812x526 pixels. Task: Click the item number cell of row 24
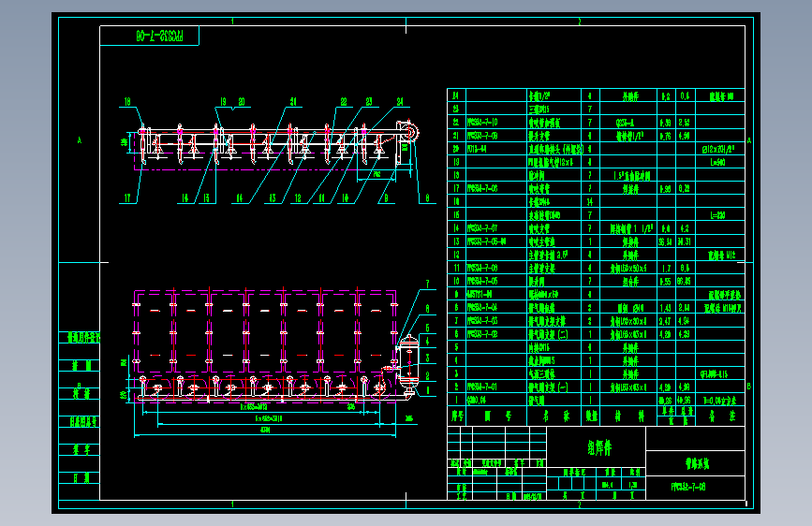point(456,95)
